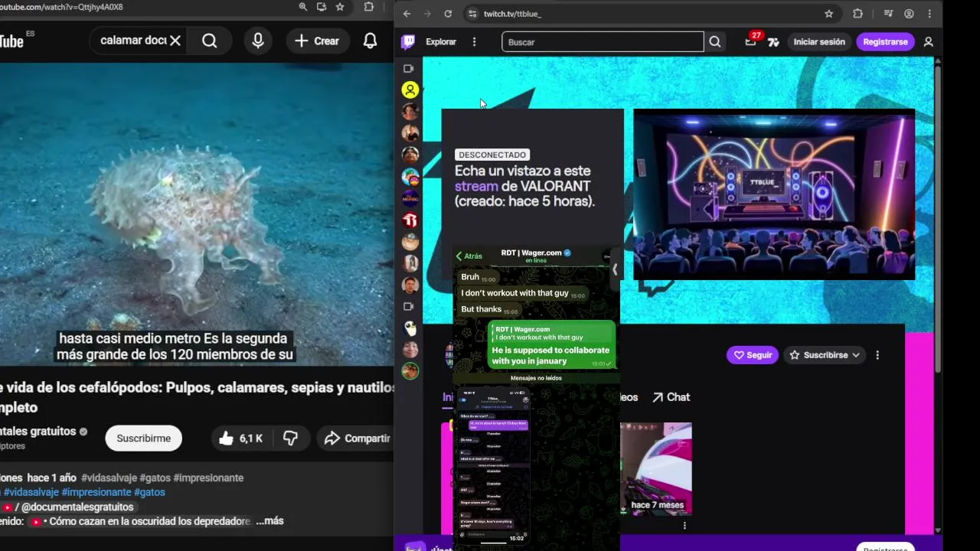The height and width of the screenshot is (551, 980).
Task: Follow the channel with Seguir button
Action: 753,355
